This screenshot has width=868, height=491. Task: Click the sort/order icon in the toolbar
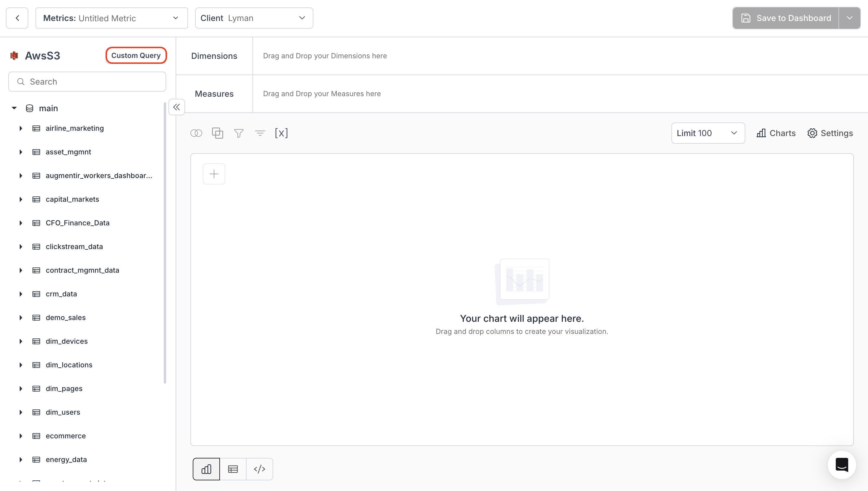click(260, 133)
